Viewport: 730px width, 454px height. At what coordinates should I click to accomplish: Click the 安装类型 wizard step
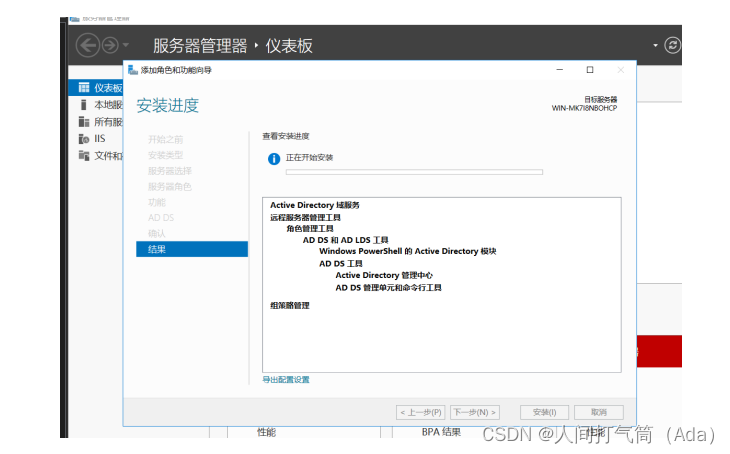[x=165, y=155]
